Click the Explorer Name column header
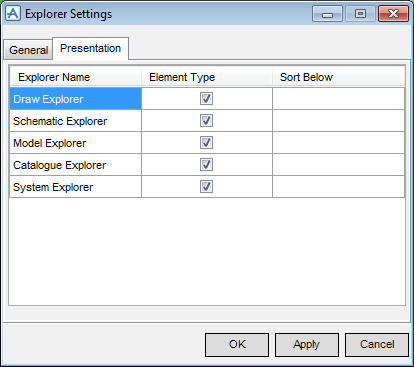Image resolution: width=414 pixels, height=367 pixels. [76, 77]
